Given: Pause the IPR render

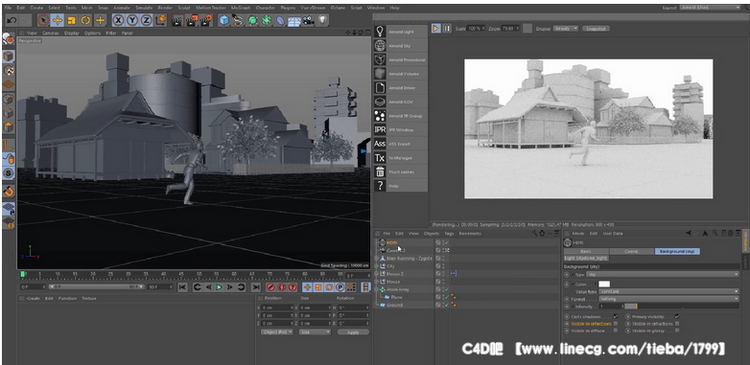Looking at the screenshot, I should point(447,29).
